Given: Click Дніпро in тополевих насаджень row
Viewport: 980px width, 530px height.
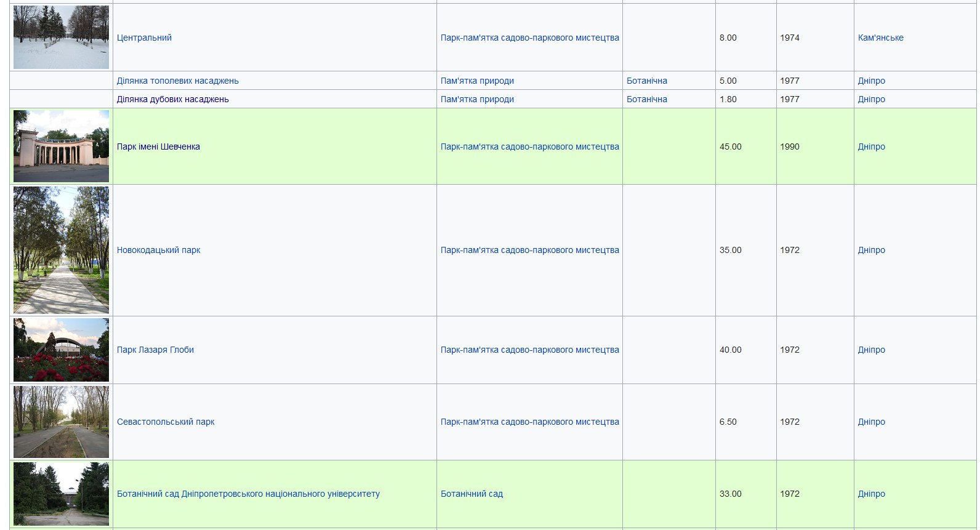Looking at the screenshot, I should 872,81.
